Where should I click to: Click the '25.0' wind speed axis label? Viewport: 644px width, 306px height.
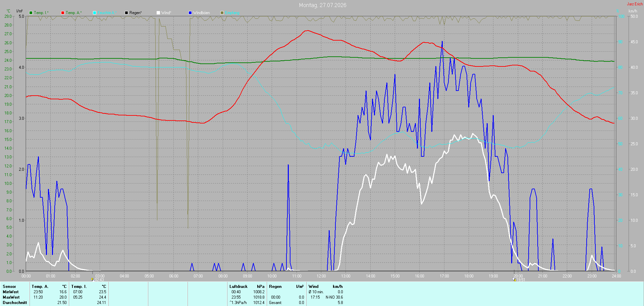tap(634, 144)
